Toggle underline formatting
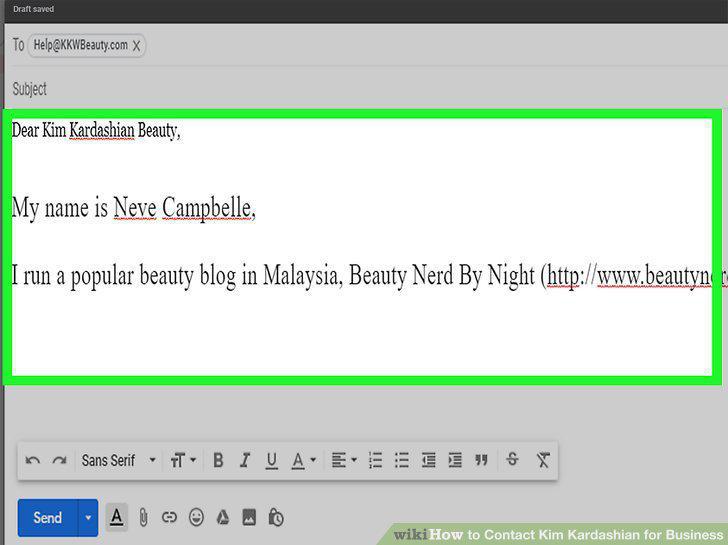The height and width of the screenshot is (545, 728). click(x=272, y=461)
